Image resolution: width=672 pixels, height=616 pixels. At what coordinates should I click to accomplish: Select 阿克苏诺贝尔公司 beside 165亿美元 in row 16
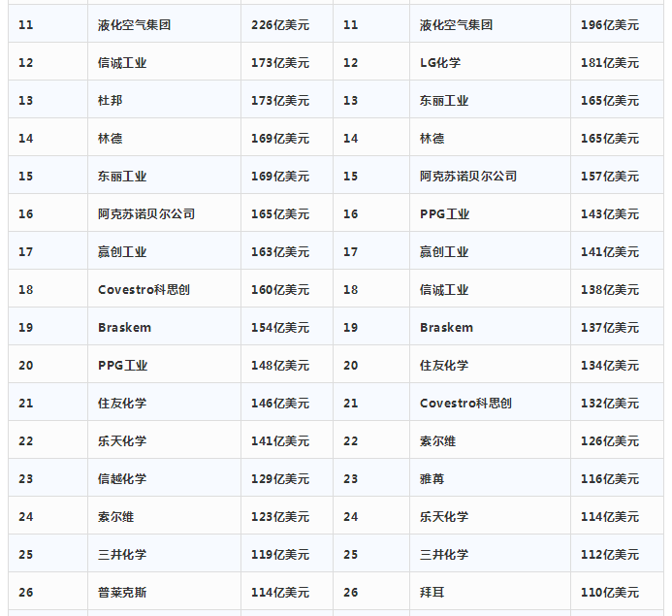click(x=146, y=214)
